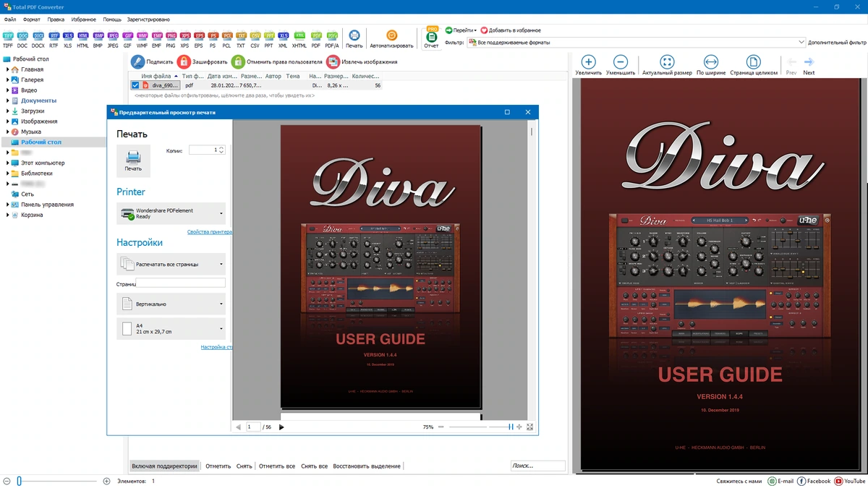Open Вертикально orientation dropdown

pyautogui.click(x=171, y=304)
